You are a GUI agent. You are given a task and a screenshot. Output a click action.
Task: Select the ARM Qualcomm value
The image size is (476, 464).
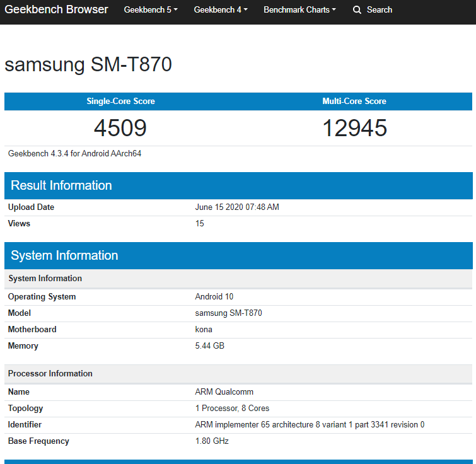[x=224, y=391]
